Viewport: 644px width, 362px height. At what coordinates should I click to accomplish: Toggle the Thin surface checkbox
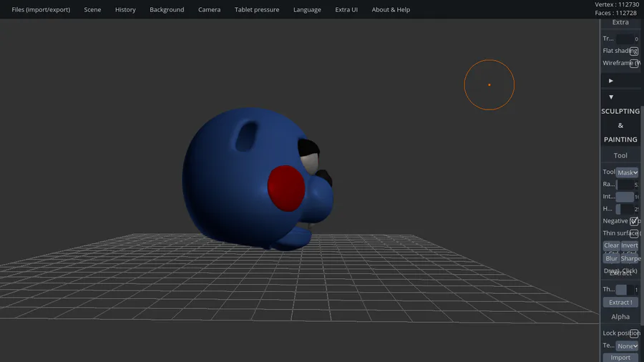click(x=634, y=233)
